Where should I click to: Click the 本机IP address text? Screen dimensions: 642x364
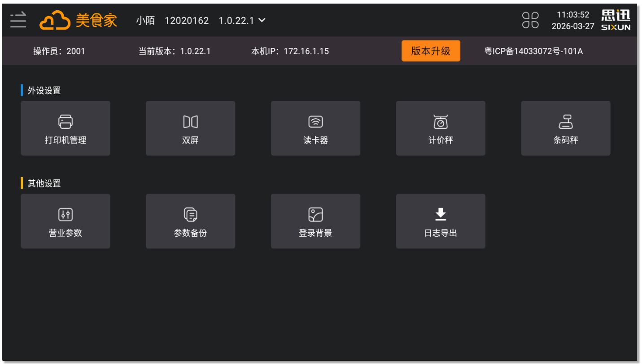click(x=290, y=51)
